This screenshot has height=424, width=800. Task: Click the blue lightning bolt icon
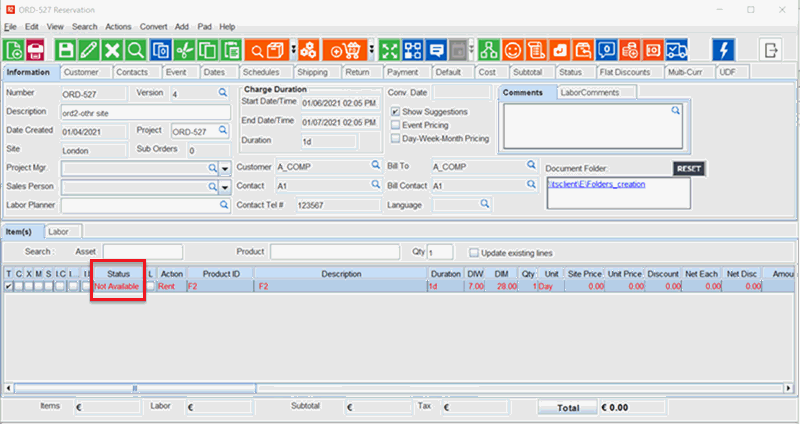tap(724, 49)
